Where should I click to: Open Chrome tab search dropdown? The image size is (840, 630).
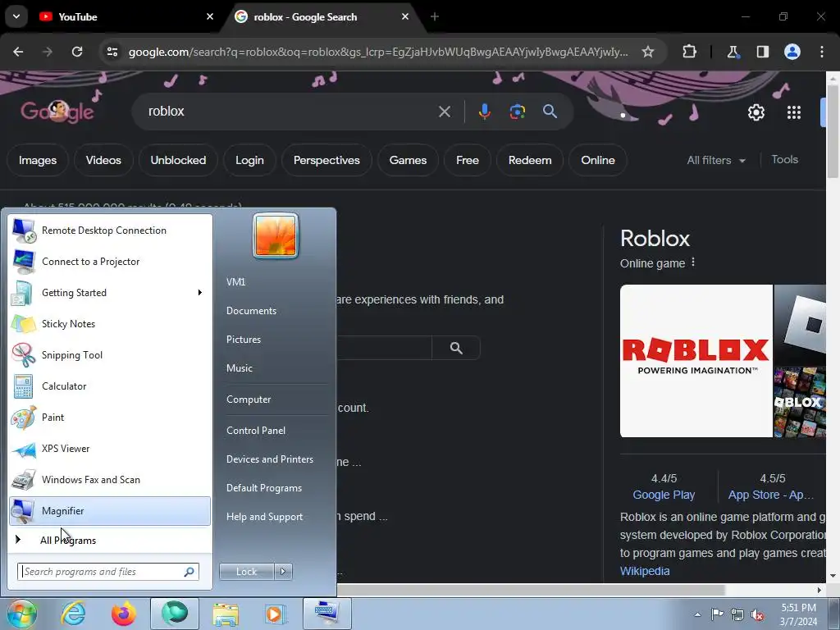[x=16, y=16]
